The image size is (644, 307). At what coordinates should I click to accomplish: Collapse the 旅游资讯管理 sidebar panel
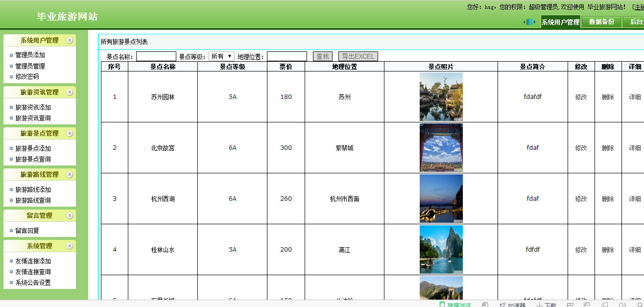(70, 92)
